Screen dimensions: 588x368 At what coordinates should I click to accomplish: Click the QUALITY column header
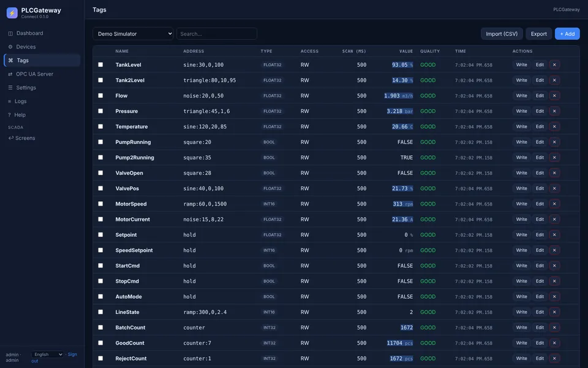tap(430, 51)
